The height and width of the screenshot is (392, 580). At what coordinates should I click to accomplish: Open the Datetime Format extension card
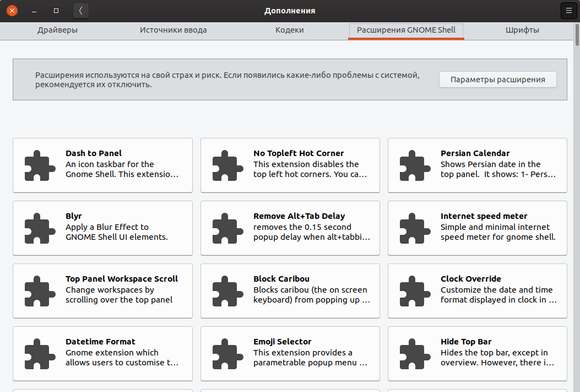point(103,354)
